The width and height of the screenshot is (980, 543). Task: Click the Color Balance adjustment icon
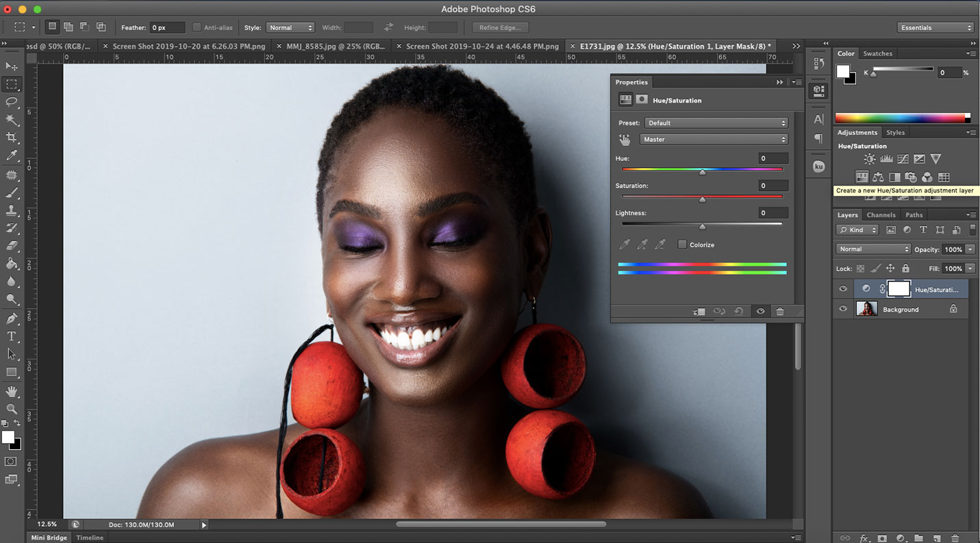(x=878, y=177)
